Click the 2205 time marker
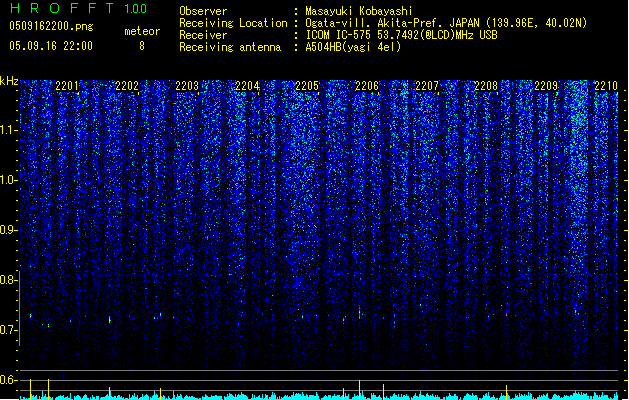 pos(307,86)
